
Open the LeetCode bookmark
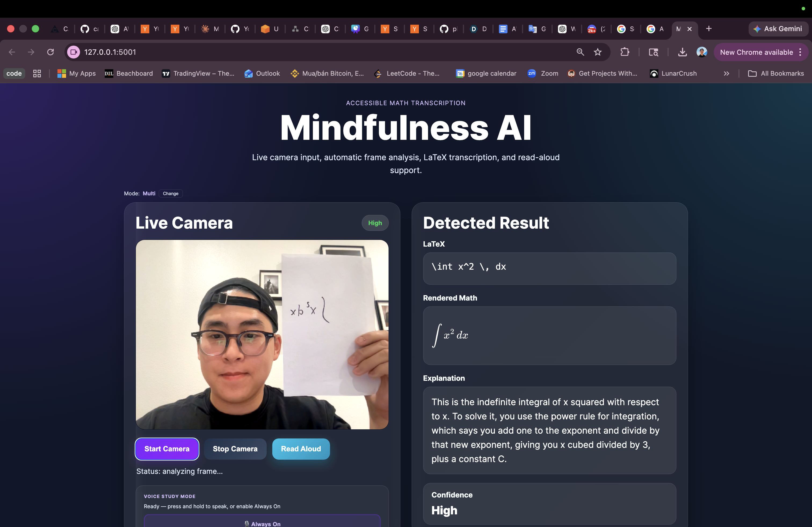407,74
